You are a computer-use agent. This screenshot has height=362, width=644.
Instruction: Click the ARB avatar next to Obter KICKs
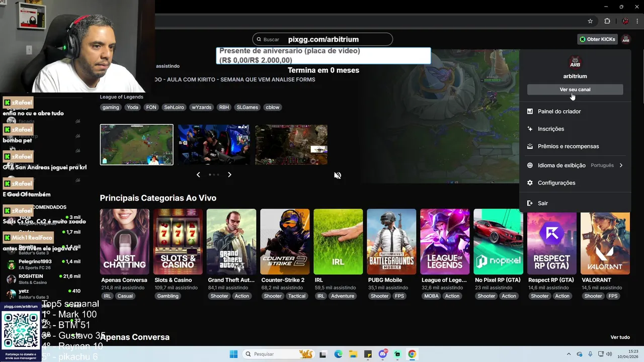point(625,39)
